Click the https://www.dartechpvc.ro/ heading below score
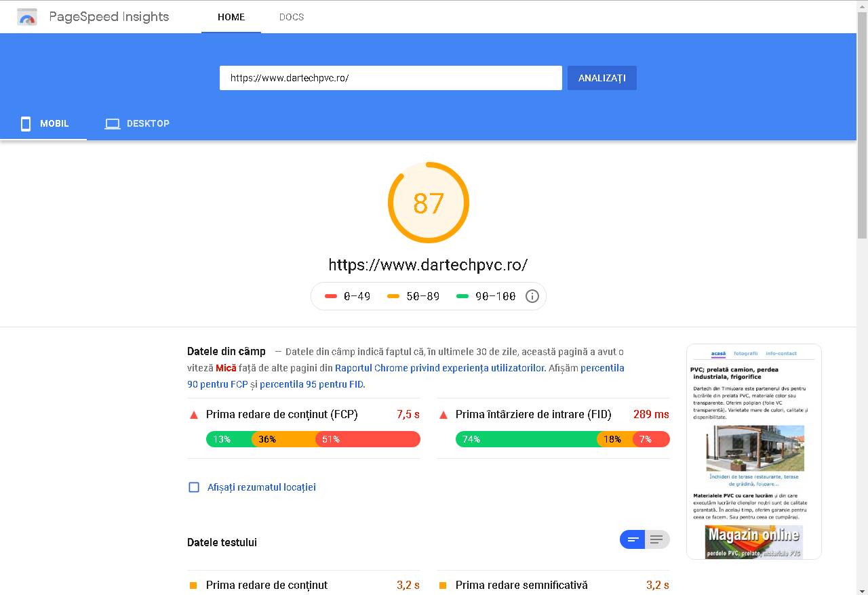 (x=428, y=265)
